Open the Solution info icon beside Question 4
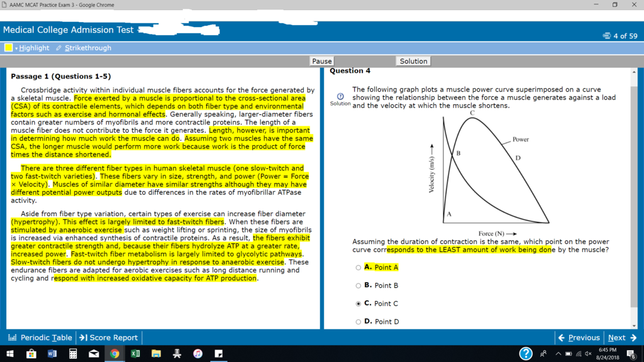 pyautogui.click(x=340, y=96)
